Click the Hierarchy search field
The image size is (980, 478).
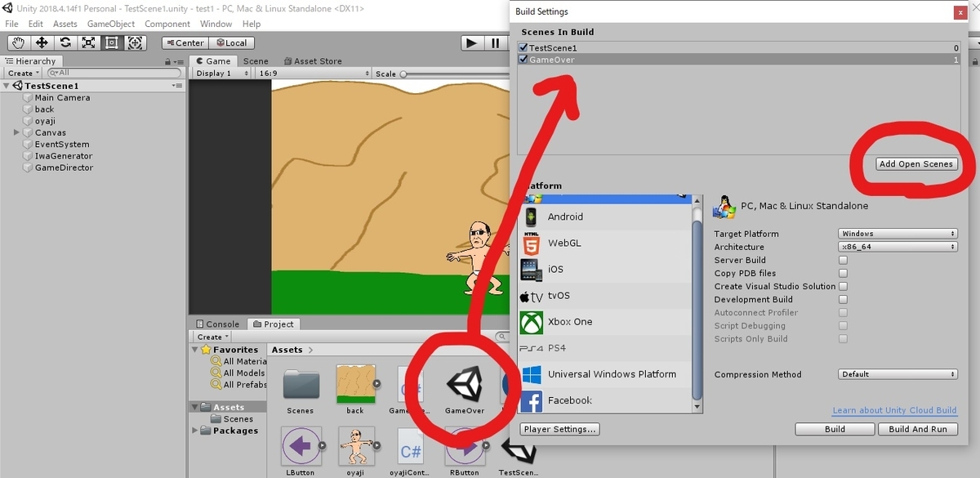(x=114, y=74)
